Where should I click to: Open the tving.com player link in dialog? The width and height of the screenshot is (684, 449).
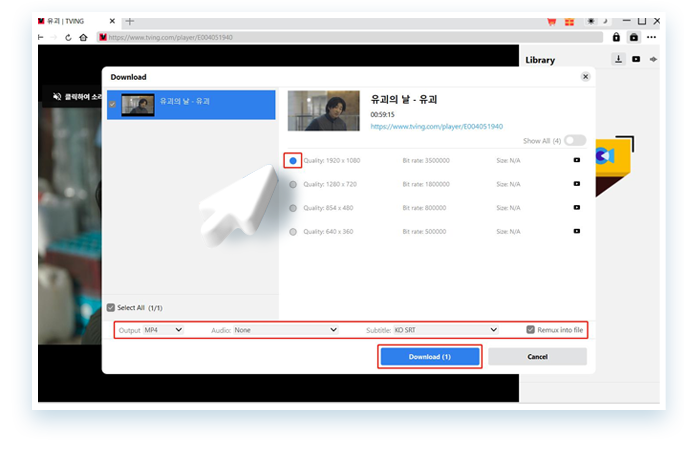pyautogui.click(x=437, y=127)
